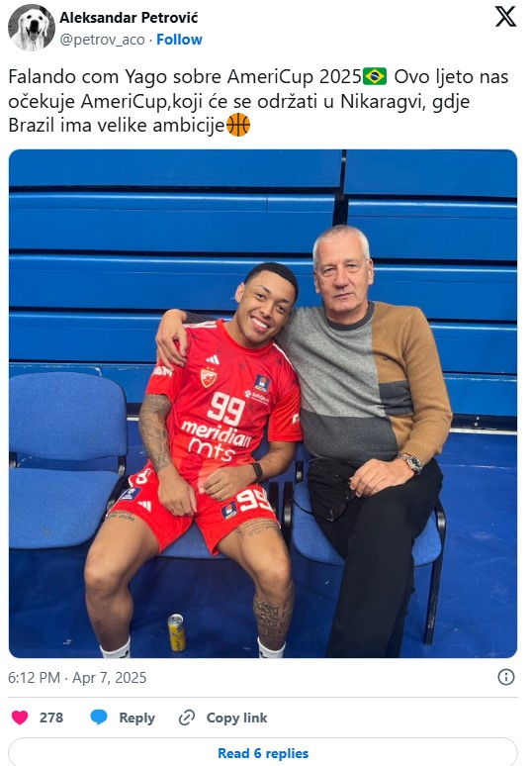532x766 pixels.
Task: Open Aleksandar Petrović profile name
Action: 129,18
